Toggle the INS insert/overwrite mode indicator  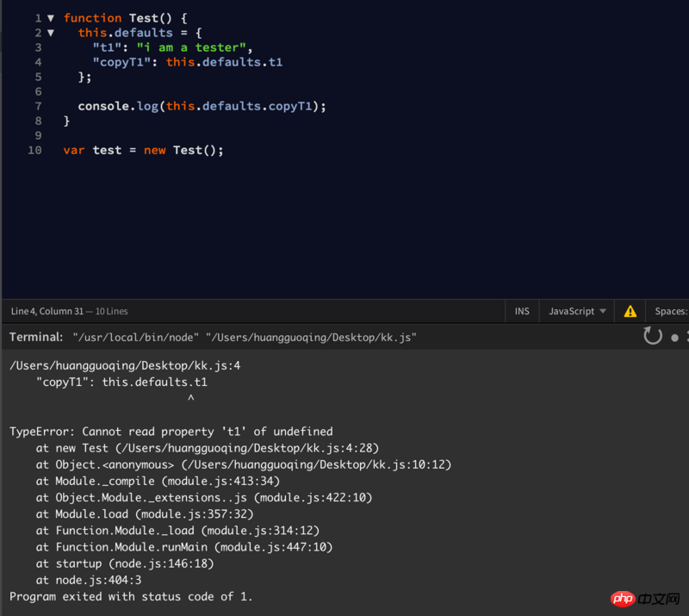point(522,311)
